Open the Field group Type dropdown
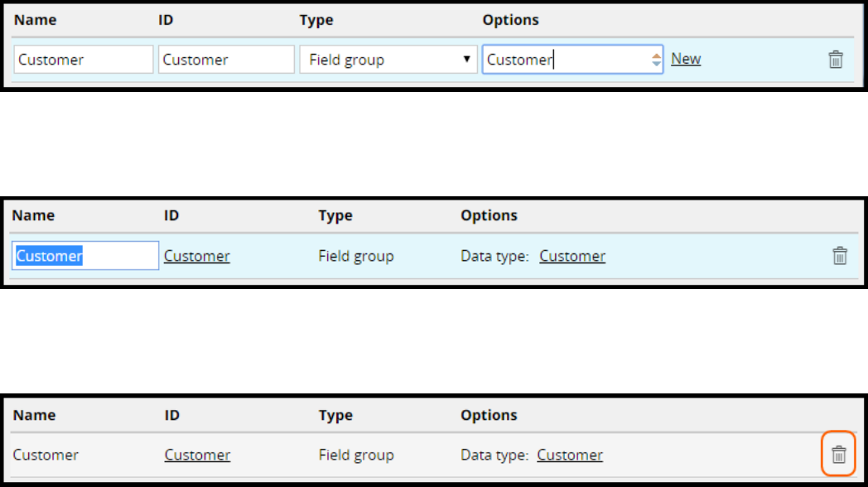The height and width of the screenshot is (487, 868). point(388,60)
